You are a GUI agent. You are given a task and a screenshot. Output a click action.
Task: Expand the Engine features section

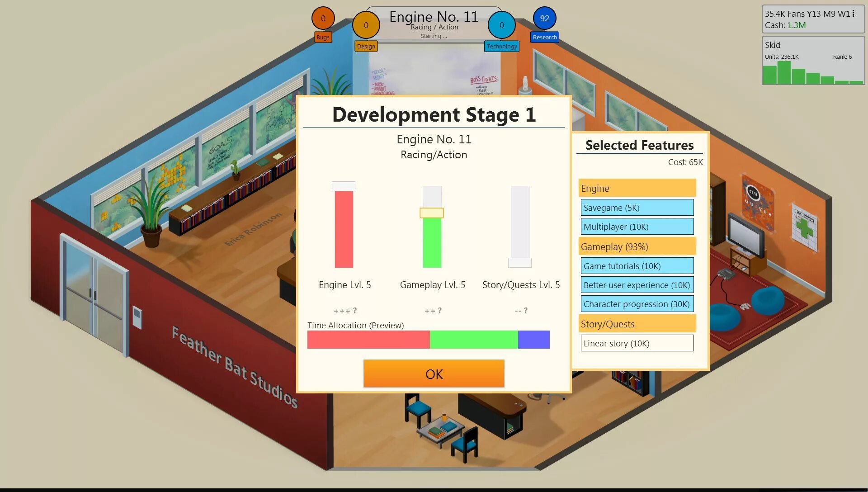pyautogui.click(x=637, y=187)
